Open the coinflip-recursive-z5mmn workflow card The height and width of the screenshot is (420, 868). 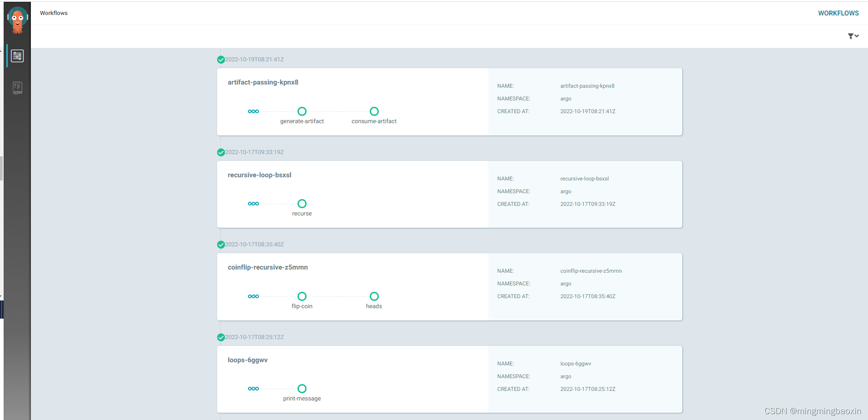(x=268, y=267)
